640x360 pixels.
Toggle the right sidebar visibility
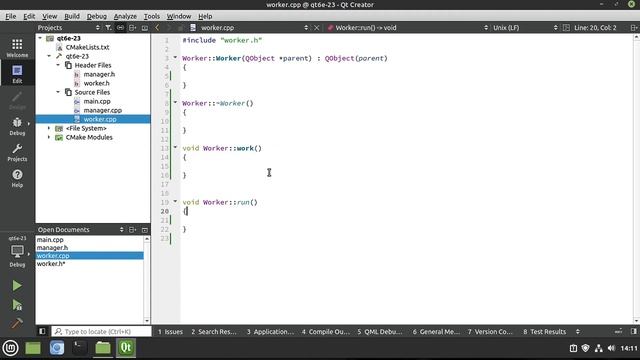click(633, 331)
